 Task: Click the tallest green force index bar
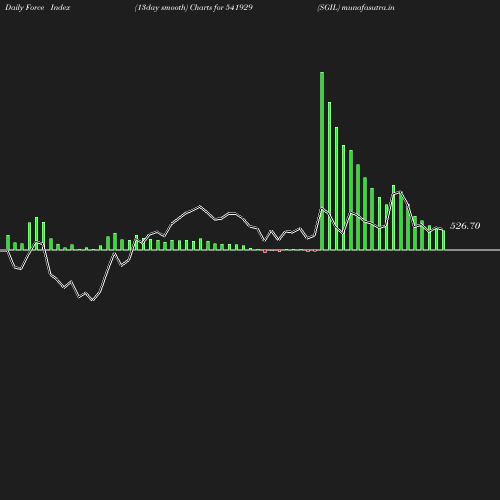coord(322,161)
